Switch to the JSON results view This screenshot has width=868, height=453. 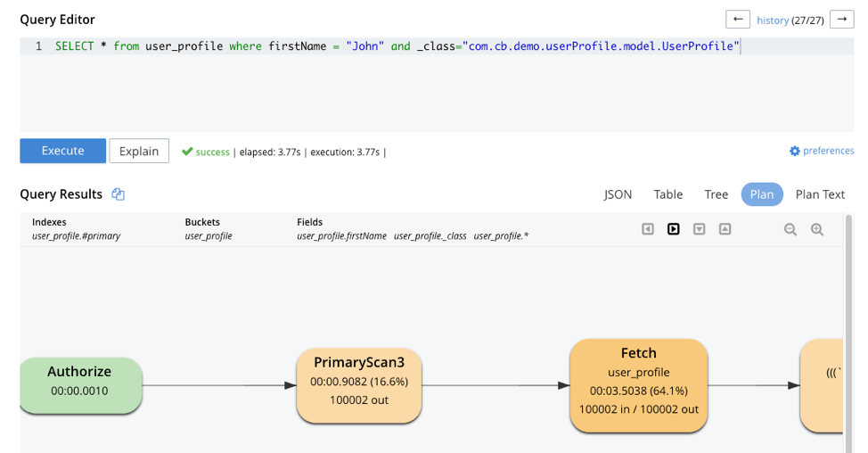coord(618,194)
